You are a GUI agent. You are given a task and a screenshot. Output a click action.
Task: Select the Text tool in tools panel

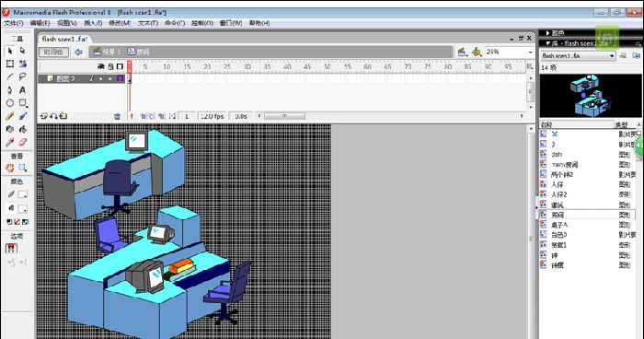[23, 89]
